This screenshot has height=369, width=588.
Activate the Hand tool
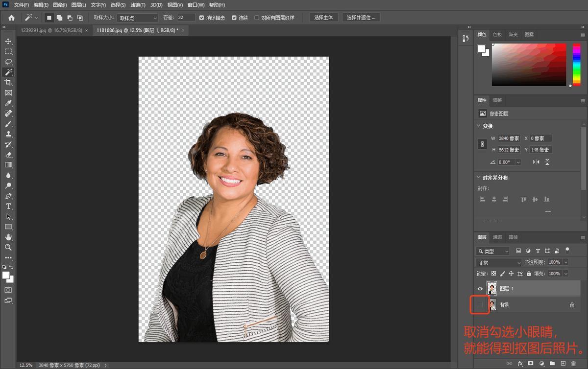click(8, 237)
